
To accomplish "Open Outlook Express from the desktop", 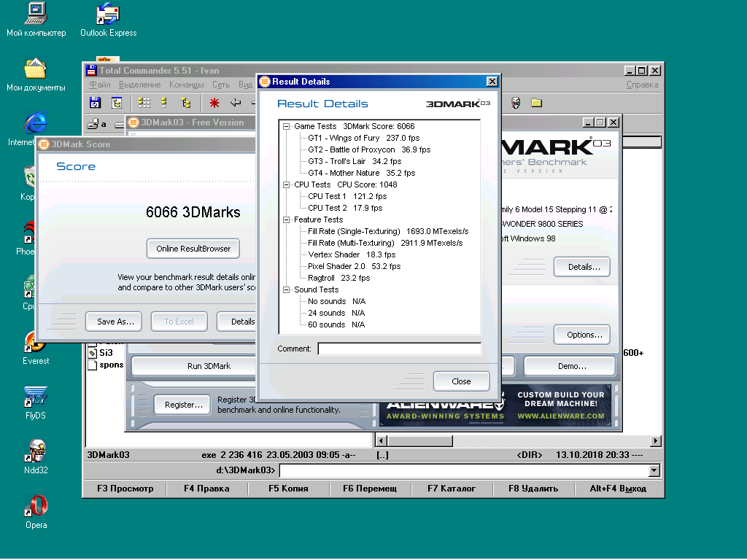I will pos(108,15).
